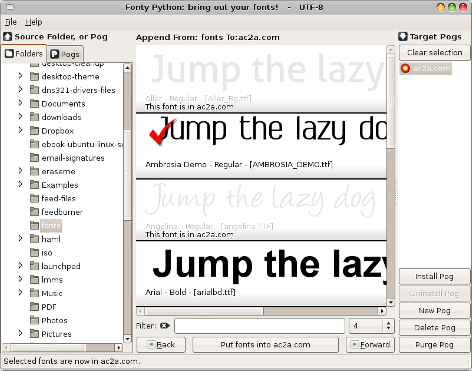Click the Photos folder icon
This screenshot has width=472, height=371.
[34, 320]
